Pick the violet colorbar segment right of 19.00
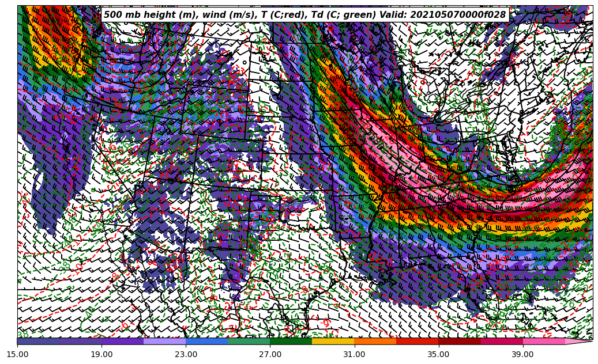 coord(122,341)
